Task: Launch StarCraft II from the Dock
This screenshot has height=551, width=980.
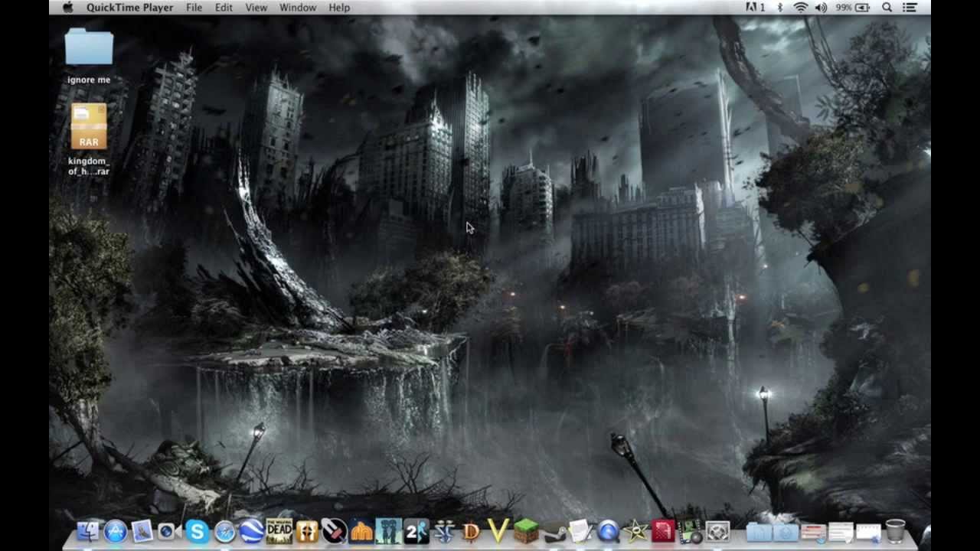Action: click(444, 531)
